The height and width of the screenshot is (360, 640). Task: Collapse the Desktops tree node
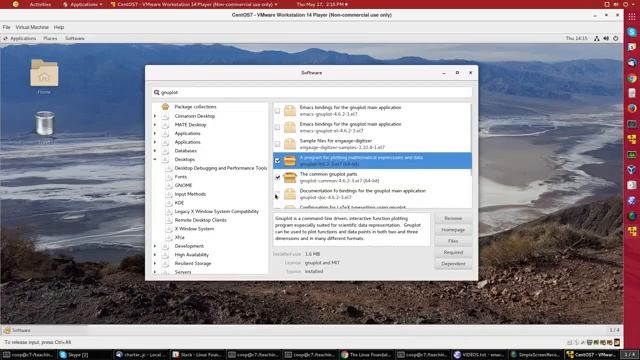tap(155, 159)
